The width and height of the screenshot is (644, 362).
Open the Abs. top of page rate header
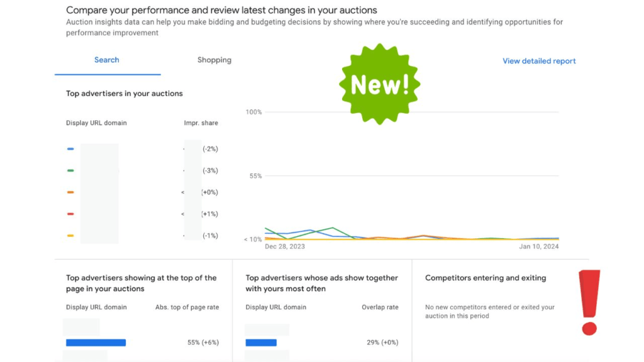[x=187, y=307]
